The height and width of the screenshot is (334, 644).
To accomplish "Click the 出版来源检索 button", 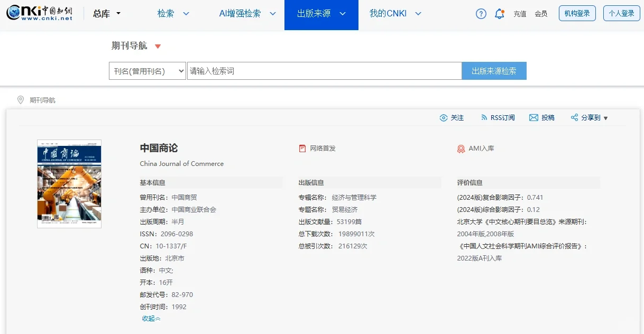I will [x=494, y=71].
